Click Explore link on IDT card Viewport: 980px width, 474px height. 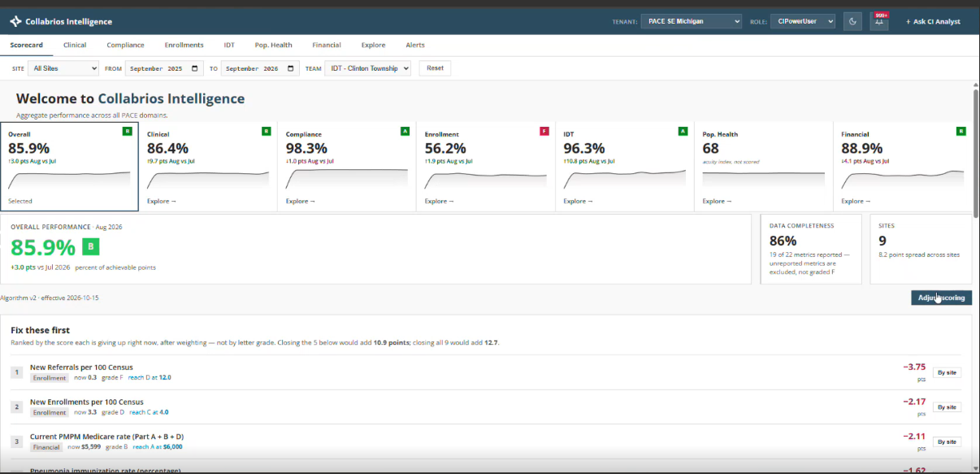click(578, 201)
